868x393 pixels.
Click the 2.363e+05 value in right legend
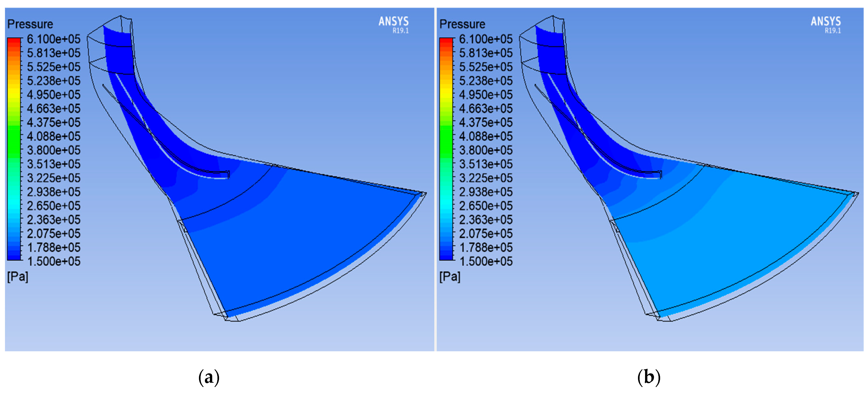(x=486, y=220)
